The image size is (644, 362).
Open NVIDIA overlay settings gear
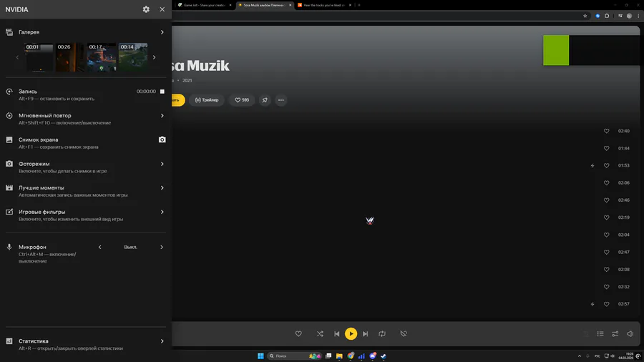(x=146, y=9)
